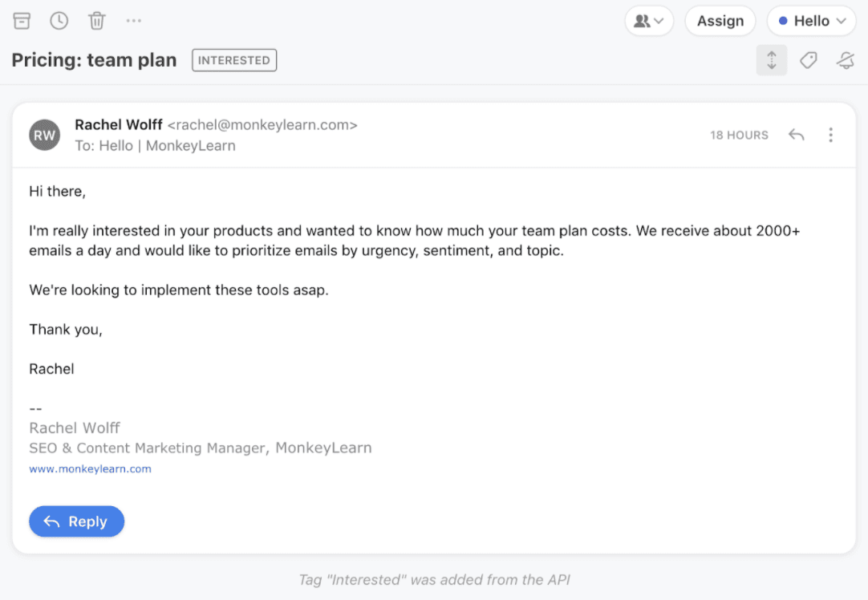868x600 pixels.
Task: Open the participants dropdown with people icon
Action: [x=649, y=21]
